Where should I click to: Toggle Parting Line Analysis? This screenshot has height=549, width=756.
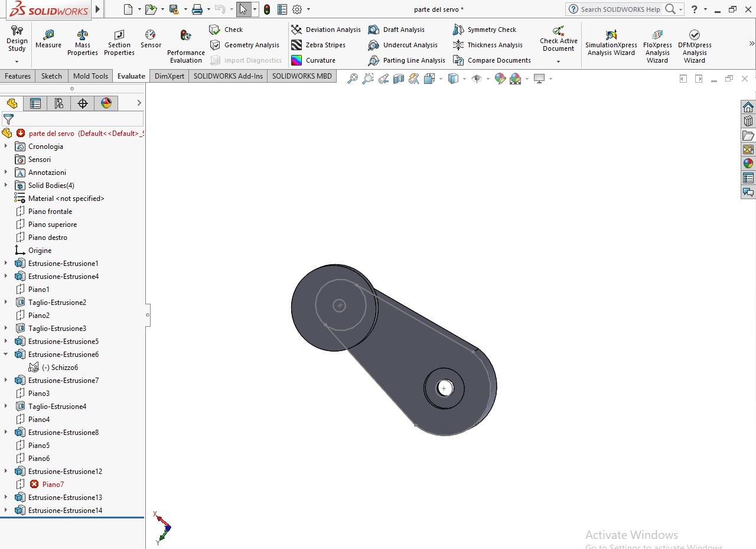click(x=406, y=60)
